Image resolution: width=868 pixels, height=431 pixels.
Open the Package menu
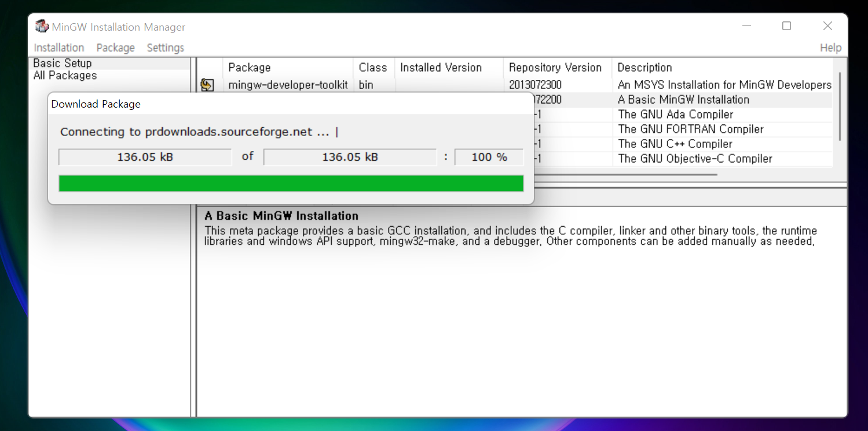(x=115, y=47)
